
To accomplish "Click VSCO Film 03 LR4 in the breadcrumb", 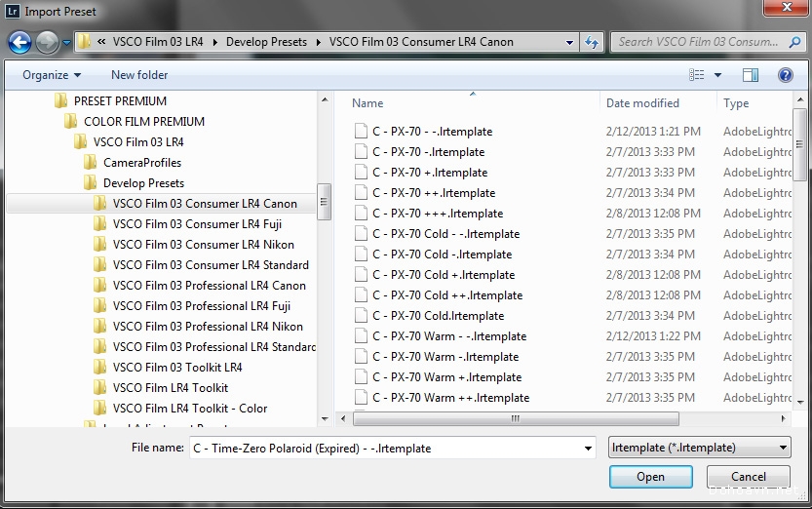I will [x=158, y=42].
